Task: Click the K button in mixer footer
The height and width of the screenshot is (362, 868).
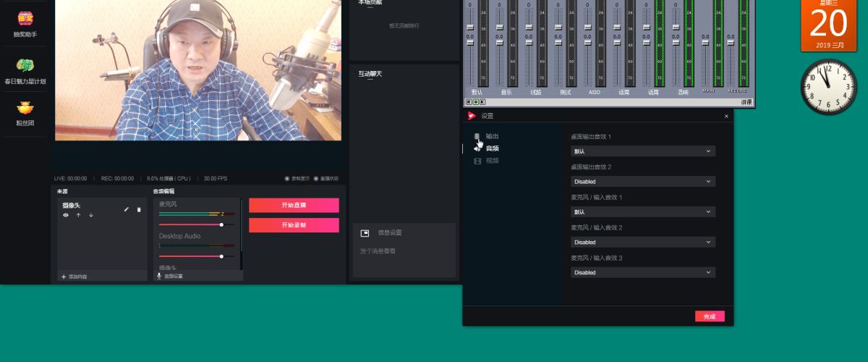Action: 482,103
